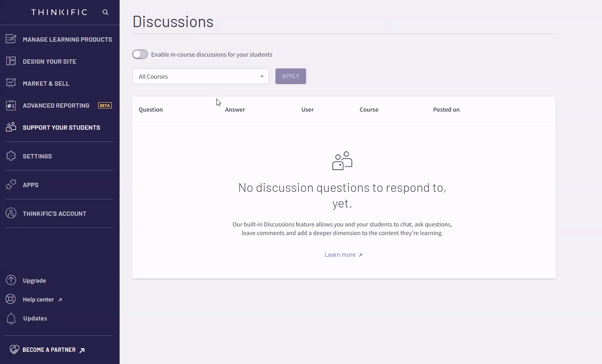Open the All Courses dropdown
The width and height of the screenshot is (602, 364).
(x=201, y=76)
